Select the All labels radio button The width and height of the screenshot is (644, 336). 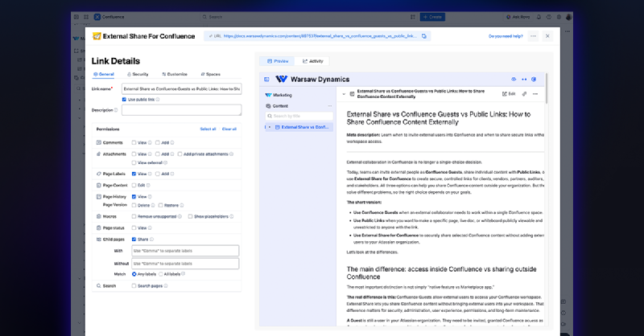click(160, 274)
